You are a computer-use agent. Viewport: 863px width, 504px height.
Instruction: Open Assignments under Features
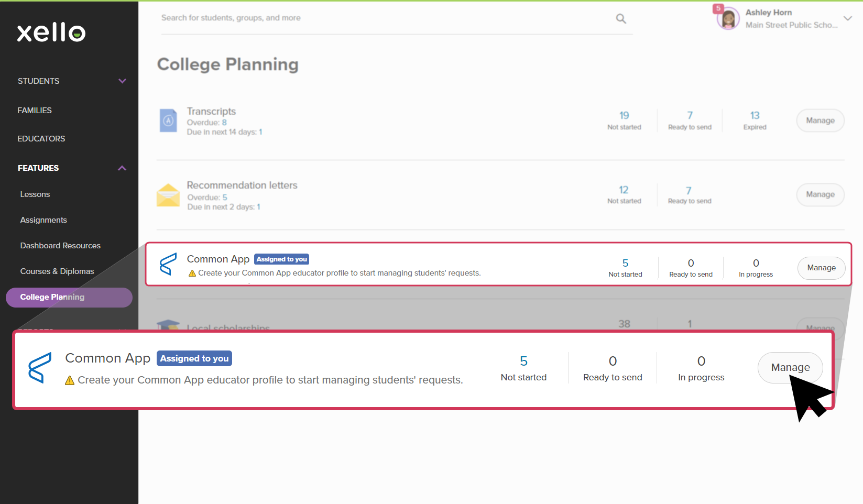[43, 220]
